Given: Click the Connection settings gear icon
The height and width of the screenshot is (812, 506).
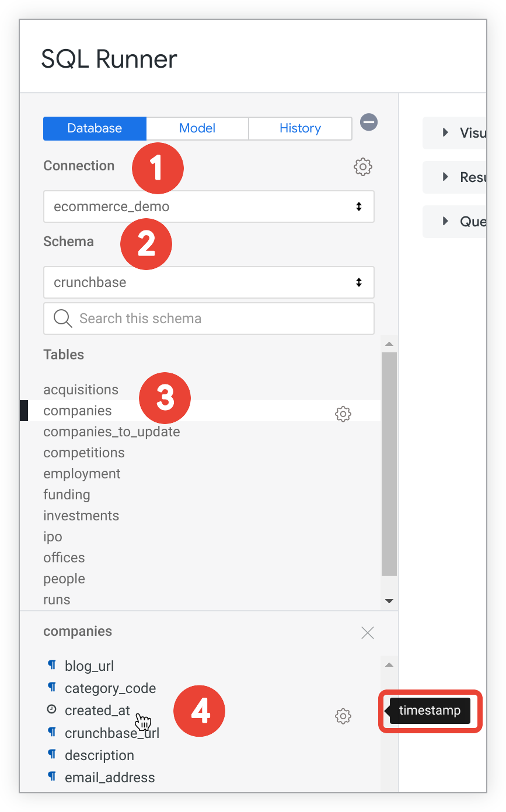Looking at the screenshot, I should 363,167.
